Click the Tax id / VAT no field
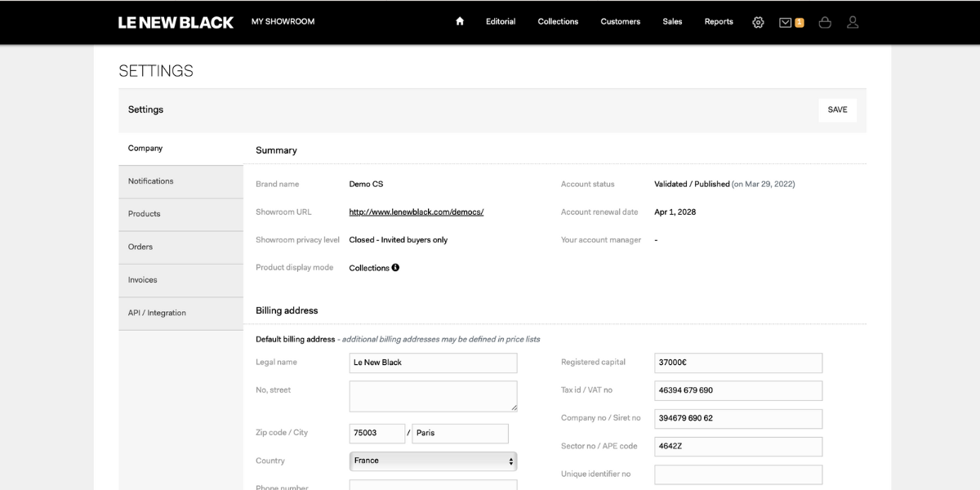This screenshot has height=490, width=980. coord(738,390)
